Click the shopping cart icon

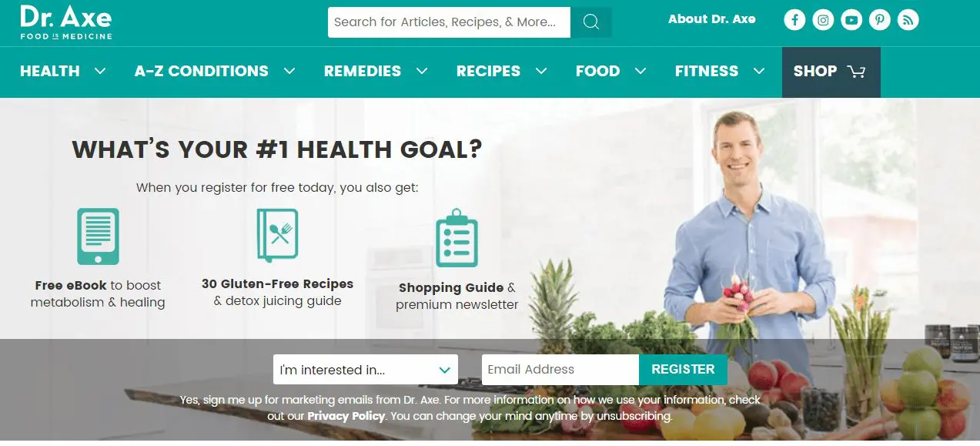click(856, 72)
